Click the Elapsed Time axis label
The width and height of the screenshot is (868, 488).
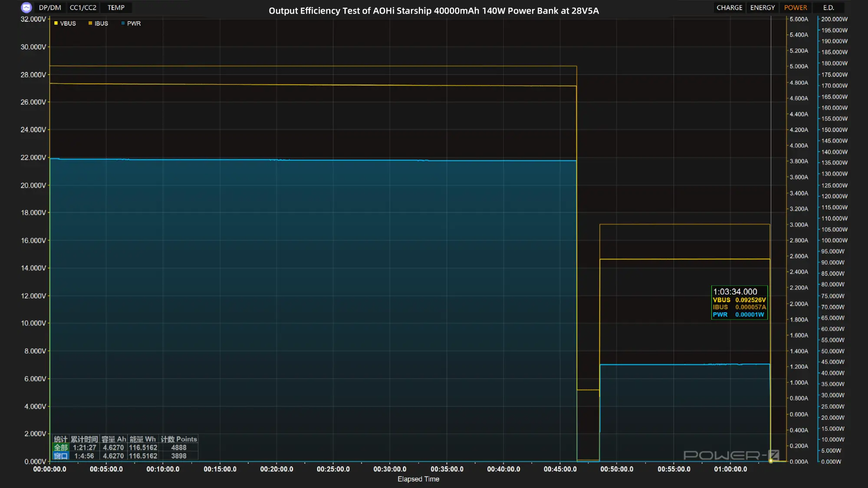pyautogui.click(x=418, y=479)
